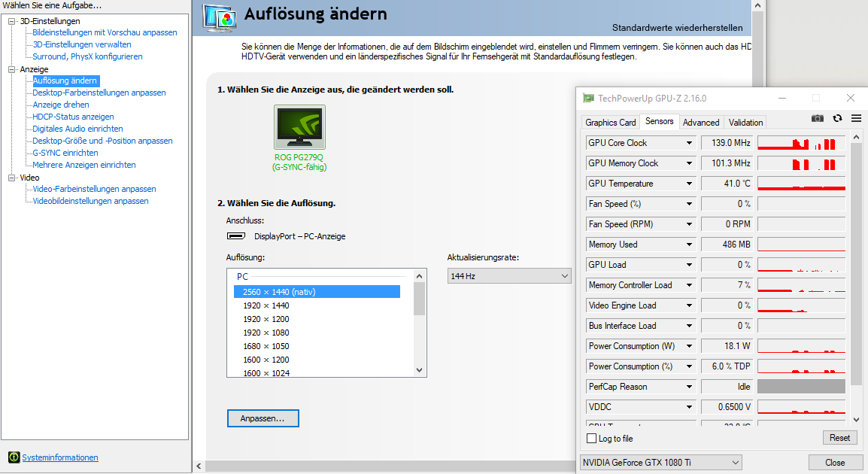Open Digitales Audio einrichten
This screenshot has width=868, height=474.
[x=77, y=129]
